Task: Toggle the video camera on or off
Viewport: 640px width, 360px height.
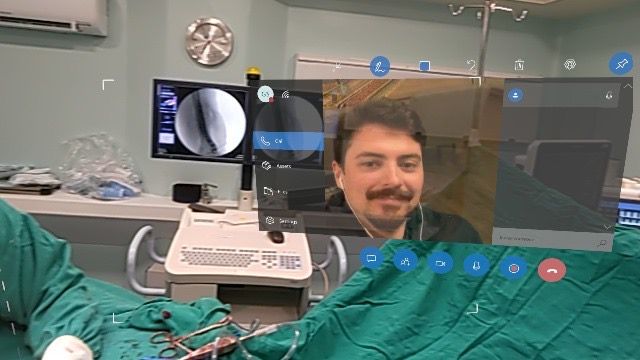Action: click(x=440, y=263)
